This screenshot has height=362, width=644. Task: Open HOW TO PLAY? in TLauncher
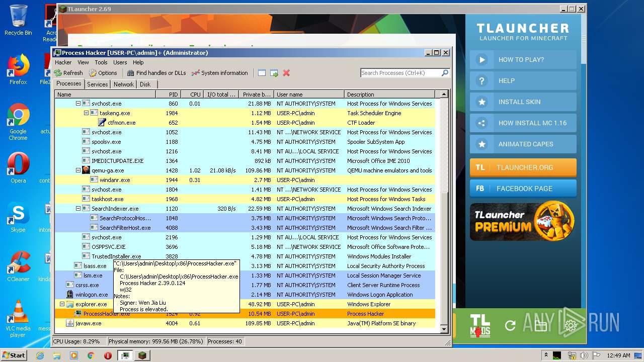(x=523, y=59)
